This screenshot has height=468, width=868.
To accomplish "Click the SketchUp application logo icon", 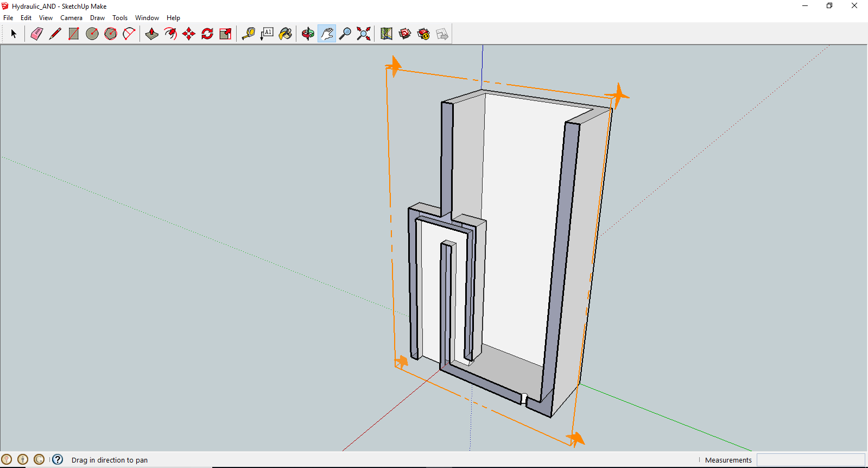I will (x=5, y=6).
